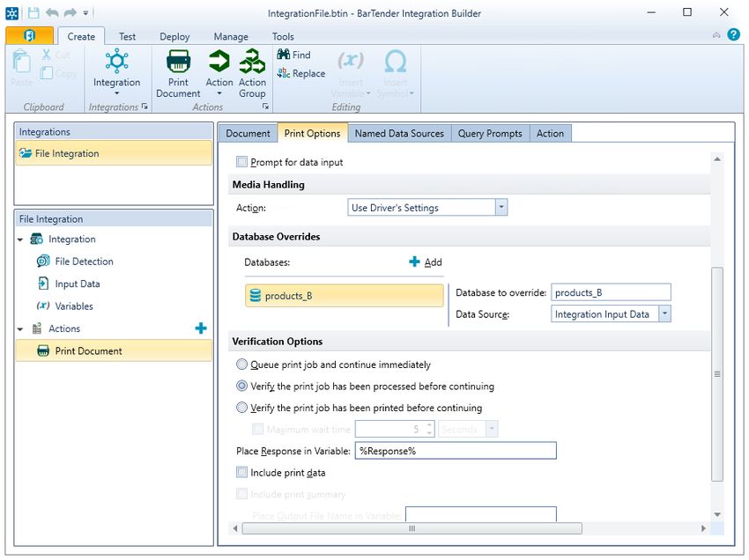Screen dimensions: 749x560
Task: Select Queue print job and continue immediately
Action: coord(242,365)
